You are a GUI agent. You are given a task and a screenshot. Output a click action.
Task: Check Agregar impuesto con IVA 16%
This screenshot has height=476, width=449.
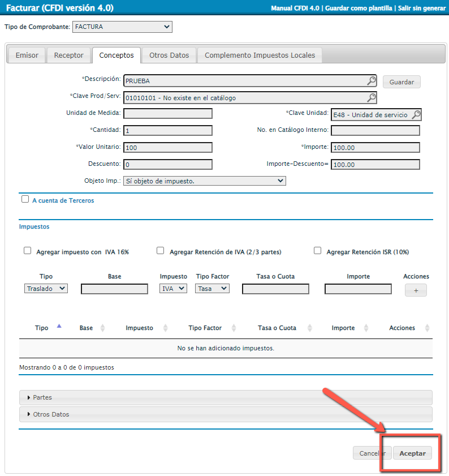tap(27, 251)
